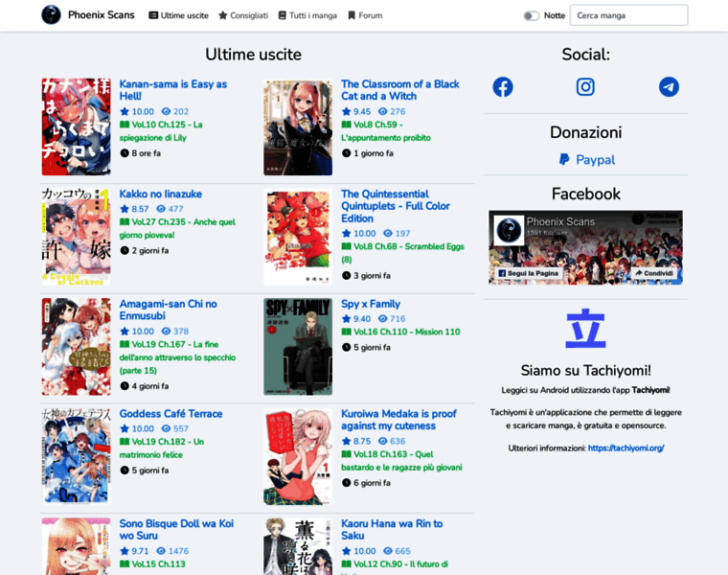Open the Spy x Family cover thumbnail

(x=298, y=346)
